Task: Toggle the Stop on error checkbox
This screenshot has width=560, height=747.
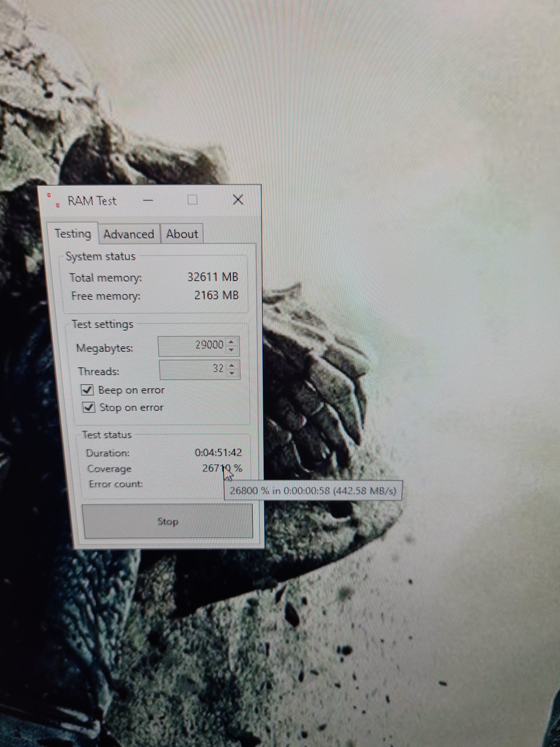Action: pyautogui.click(x=89, y=407)
